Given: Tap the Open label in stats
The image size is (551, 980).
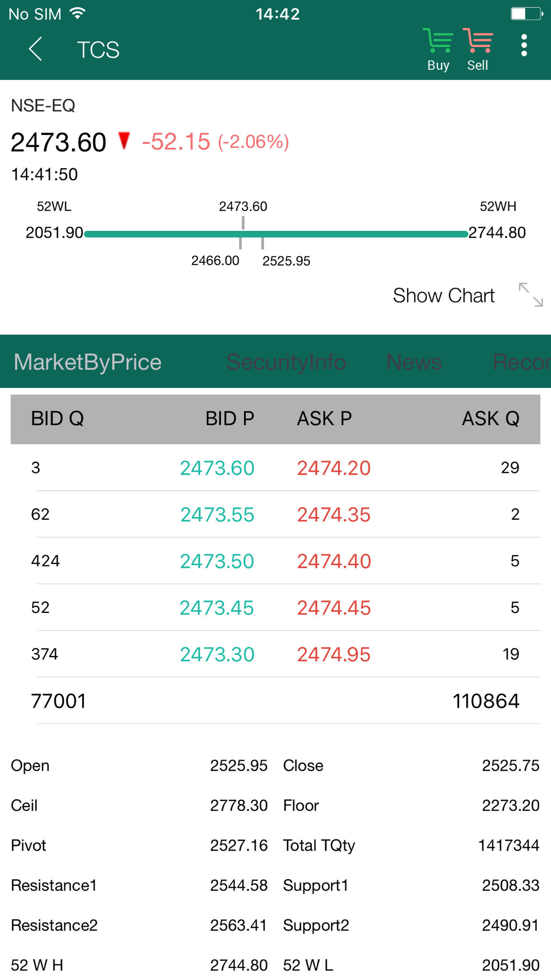Looking at the screenshot, I should point(30,766).
